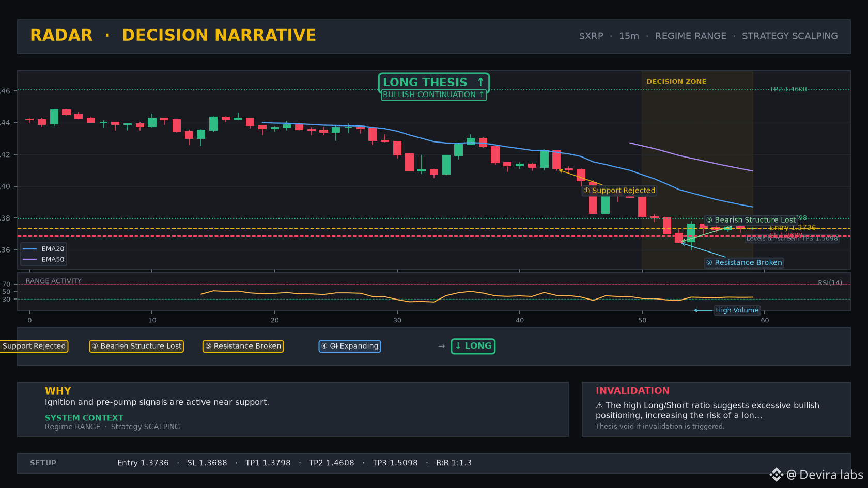Image resolution: width=868 pixels, height=488 pixels.
Task: Click the TP2 1.4608 label on the chart
Action: tap(788, 89)
